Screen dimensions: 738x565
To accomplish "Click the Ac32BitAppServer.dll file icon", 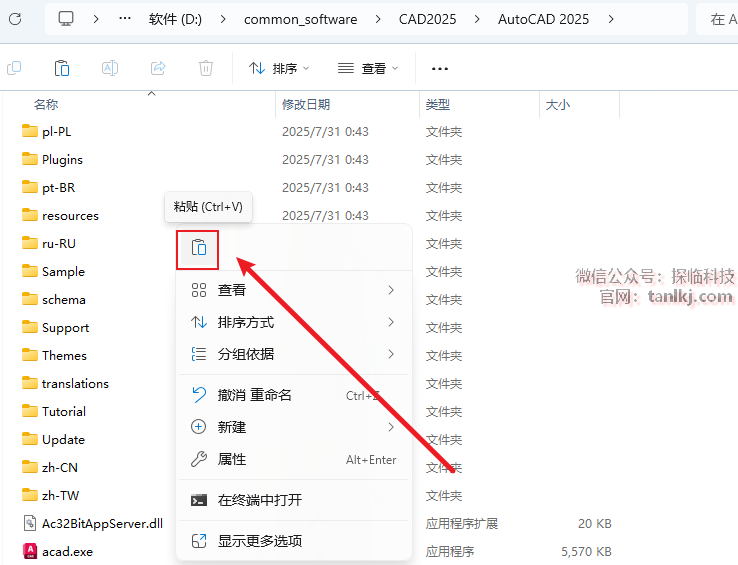I will [30, 523].
